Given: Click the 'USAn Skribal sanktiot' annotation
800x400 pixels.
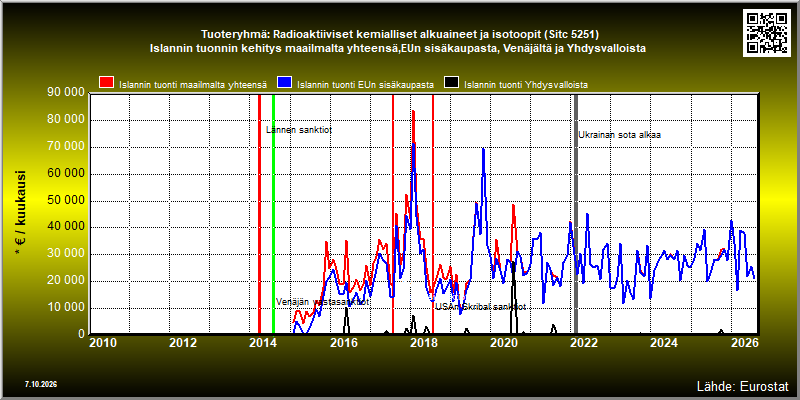Looking at the screenshot, I should (480, 307).
